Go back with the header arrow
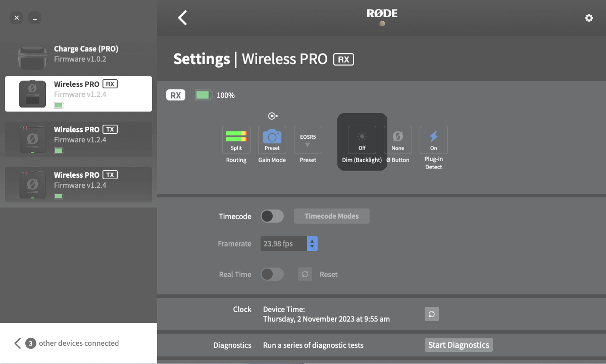 [x=182, y=18]
